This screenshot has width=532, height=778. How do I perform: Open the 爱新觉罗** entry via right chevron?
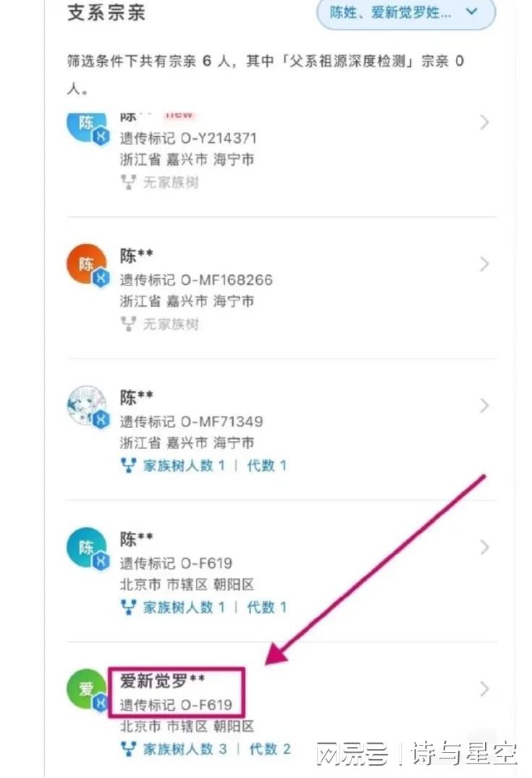[x=484, y=689]
